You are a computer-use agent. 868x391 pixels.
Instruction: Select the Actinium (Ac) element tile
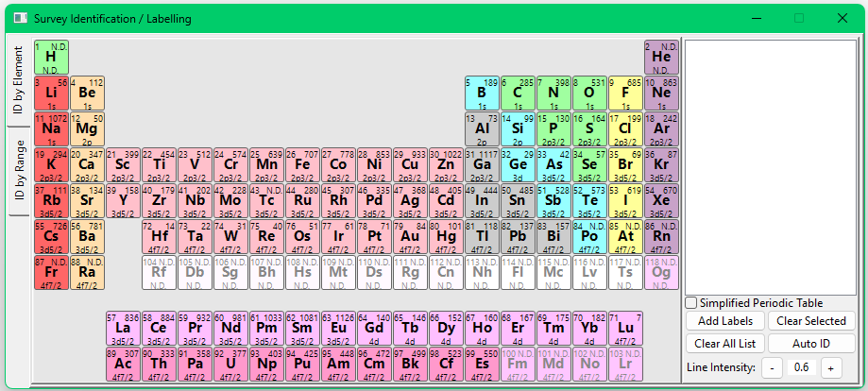click(124, 365)
